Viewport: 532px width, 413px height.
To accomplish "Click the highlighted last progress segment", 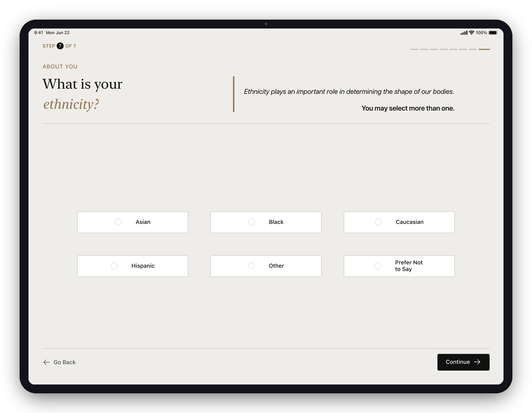I will tap(484, 49).
